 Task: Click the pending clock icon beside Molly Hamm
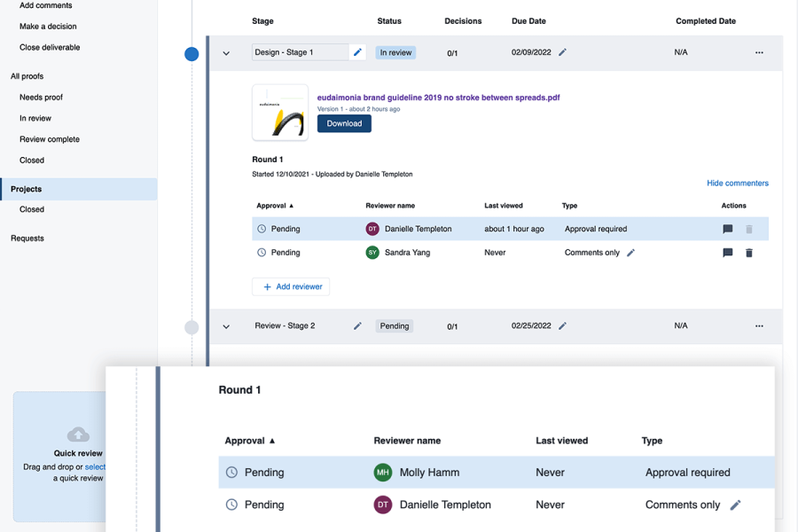coord(231,472)
